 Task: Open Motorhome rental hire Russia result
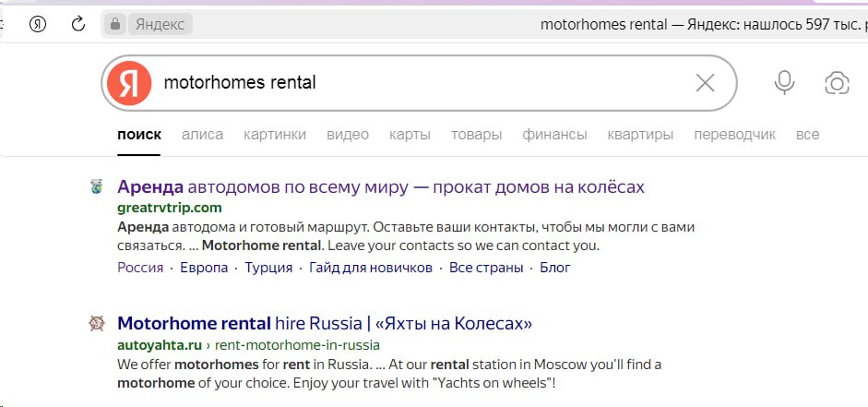(x=325, y=324)
